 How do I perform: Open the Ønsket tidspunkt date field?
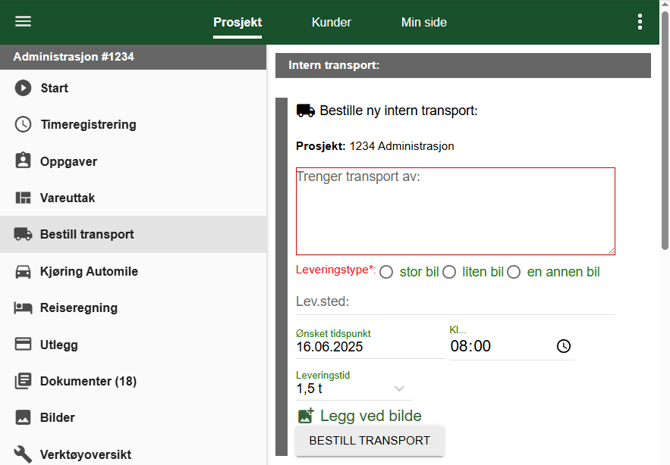click(x=368, y=347)
